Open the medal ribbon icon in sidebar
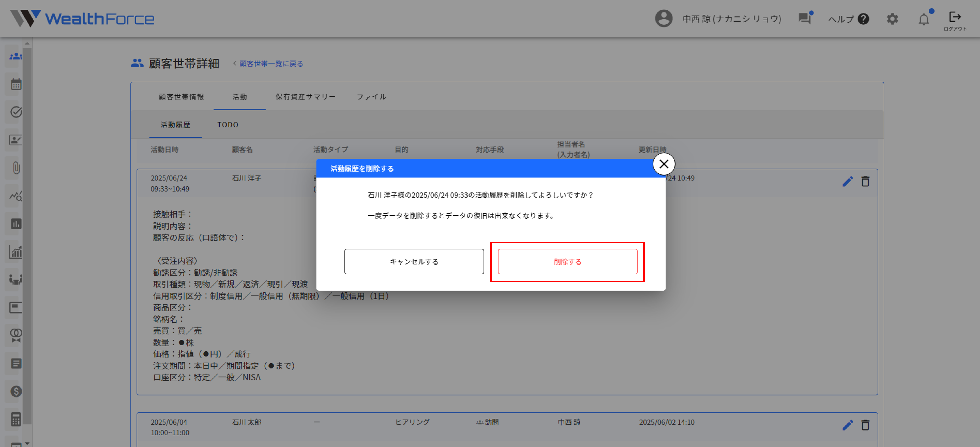The width and height of the screenshot is (980, 447). click(x=16, y=335)
